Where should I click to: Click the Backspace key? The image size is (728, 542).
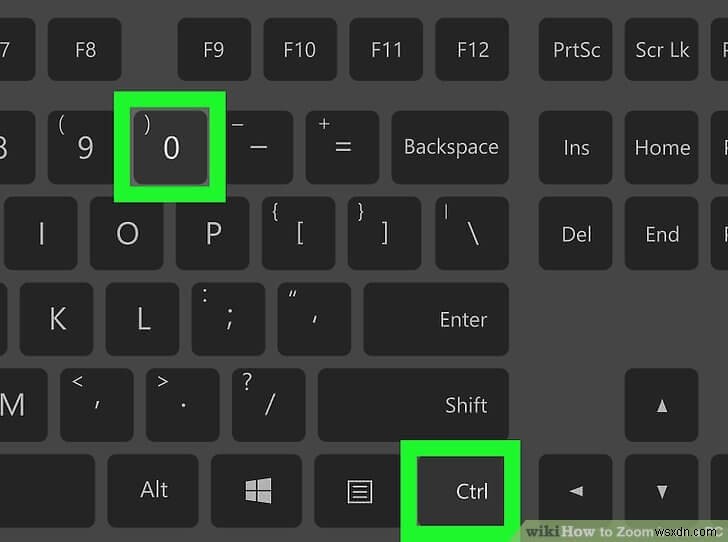pos(450,147)
